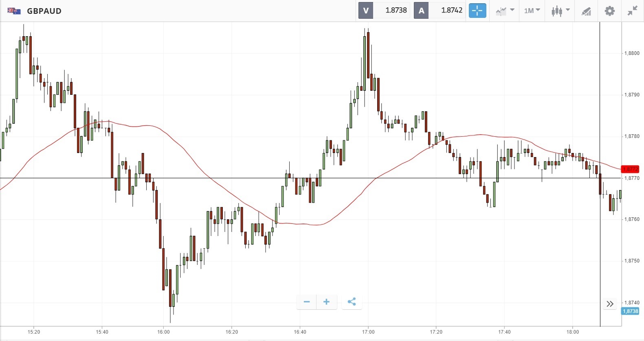644x341 pixels.
Task: Zoom out with the minus button
Action: coord(307,302)
